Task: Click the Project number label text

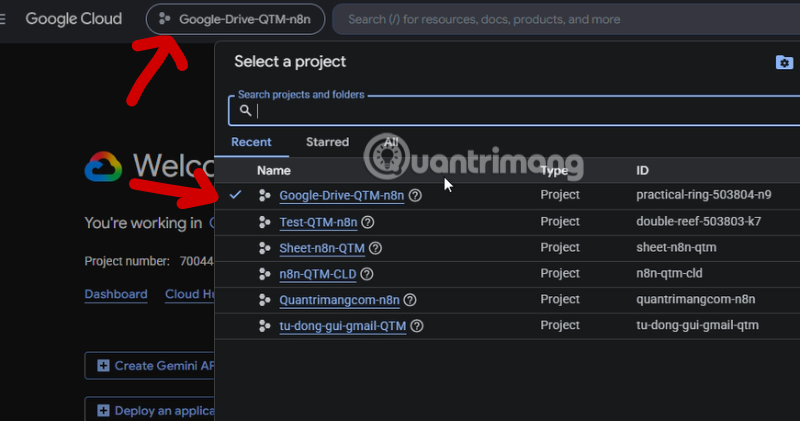Action: point(127,261)
